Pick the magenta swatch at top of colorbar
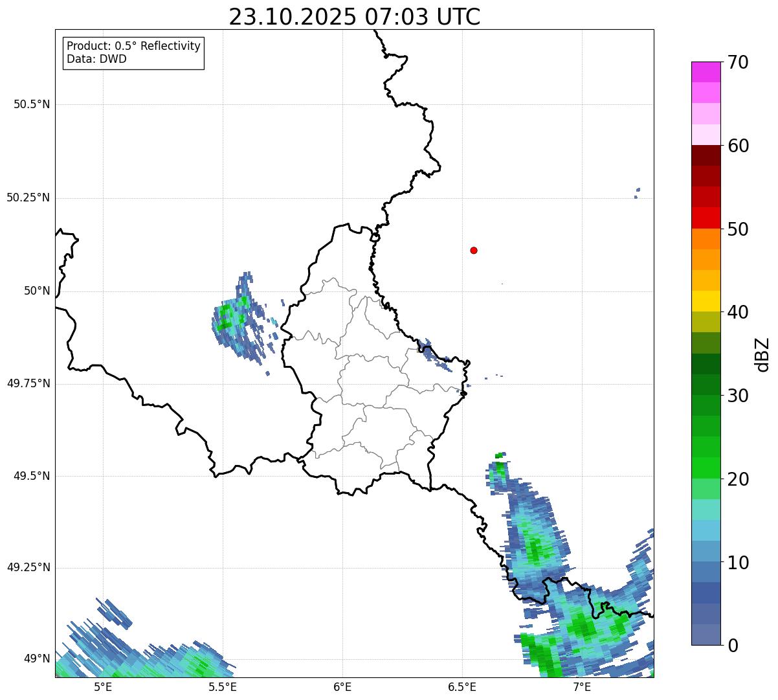Image resolution: width=778 pixels, height=700 pixels. 706,72
